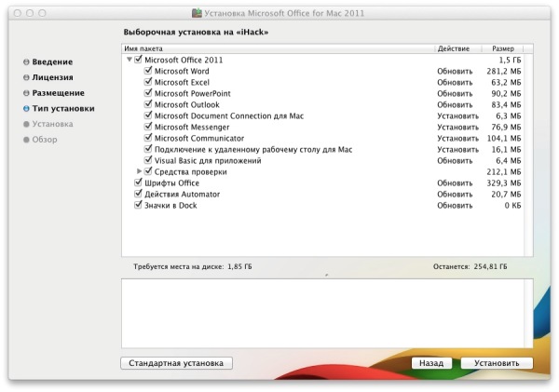Zoom the installer window
559x392 pixels.
click(x=42, y=13)
